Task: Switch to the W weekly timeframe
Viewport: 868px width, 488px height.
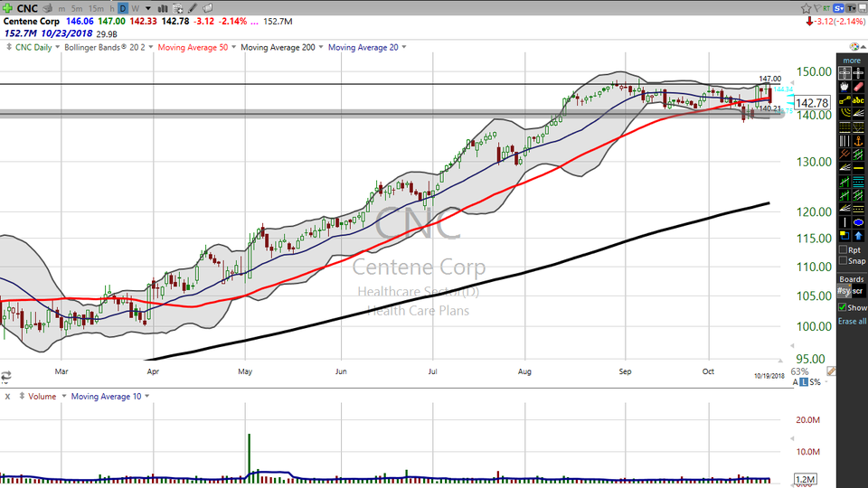Action: pyautogui.click(x=135, y=8)
